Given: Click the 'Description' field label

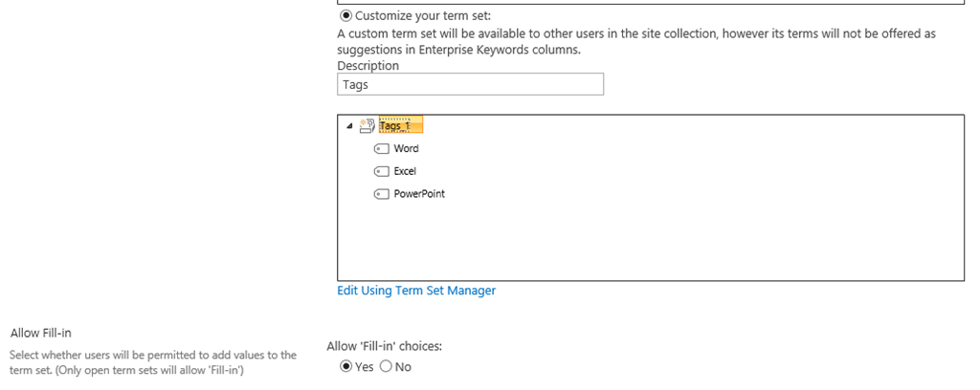Looking at the screenshot, I should pos(368,66).
